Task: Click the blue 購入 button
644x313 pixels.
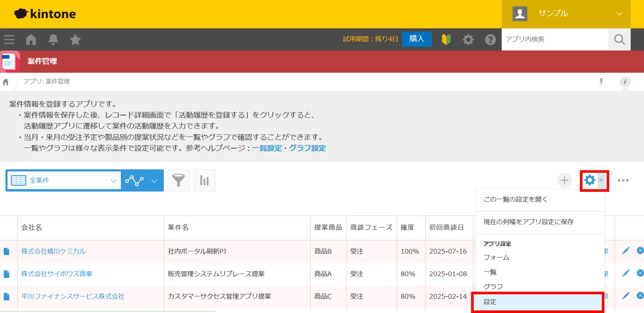Action: coord(416,39)
